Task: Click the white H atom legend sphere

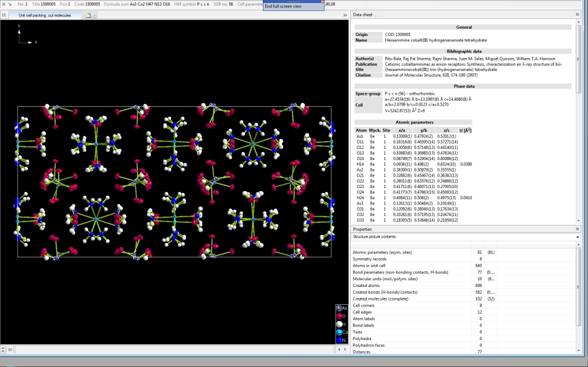Action: pos(338,324)
